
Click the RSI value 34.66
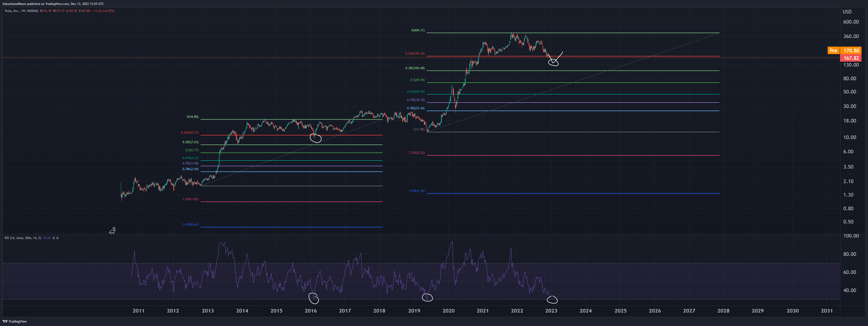[x=47, y=238]
